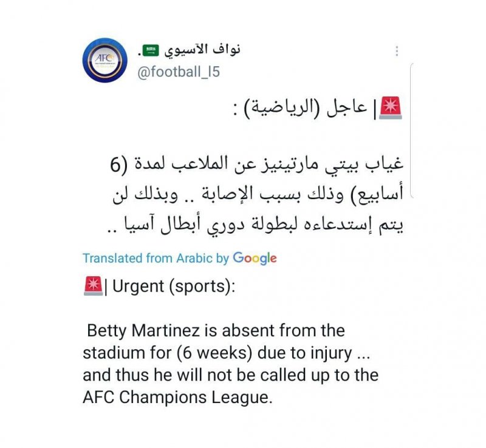
Task: Click the Google logo in translation credit
Action: pyautogui.click(x=255, y=257)
